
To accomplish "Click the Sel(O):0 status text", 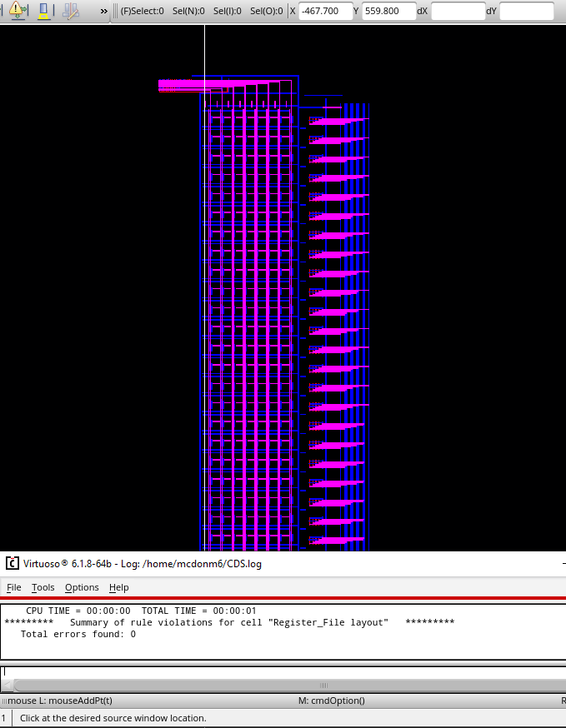I will tap(266, 11).
